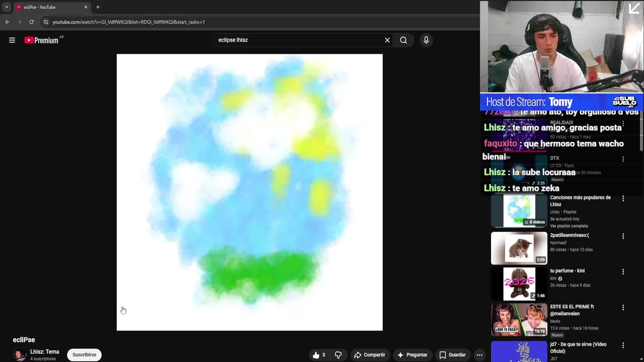
Task: Play 2patillaenmivaso:( video
Action: 569,235
